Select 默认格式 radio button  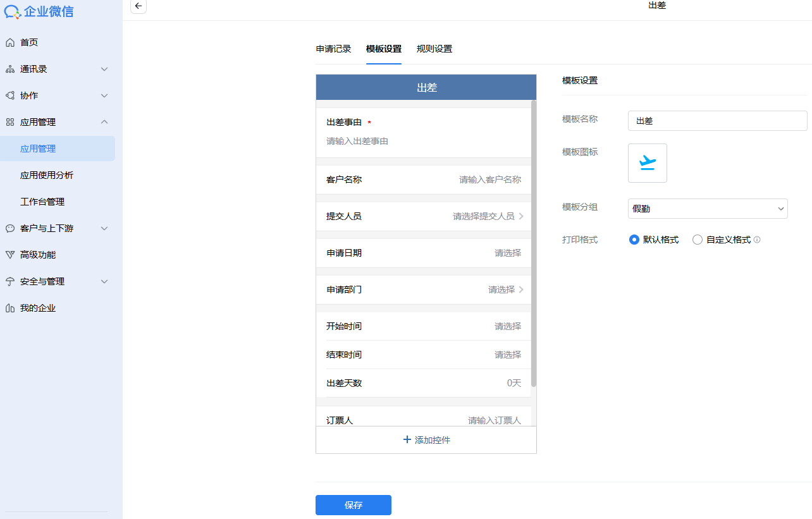point(634,240)
